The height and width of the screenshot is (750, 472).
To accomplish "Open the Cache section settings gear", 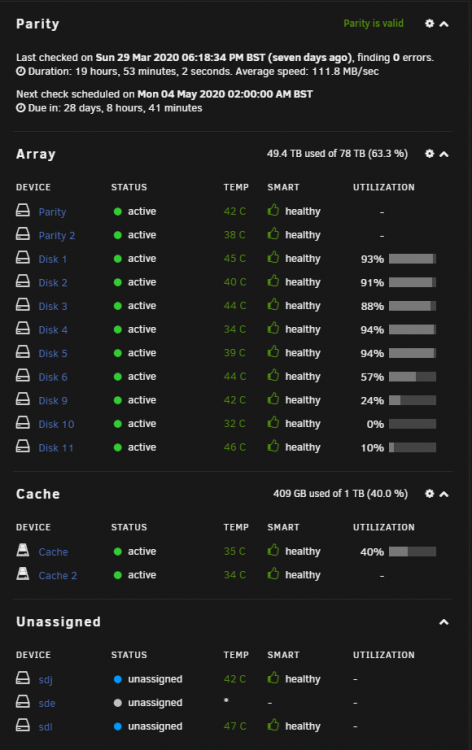I will [429, 494].
